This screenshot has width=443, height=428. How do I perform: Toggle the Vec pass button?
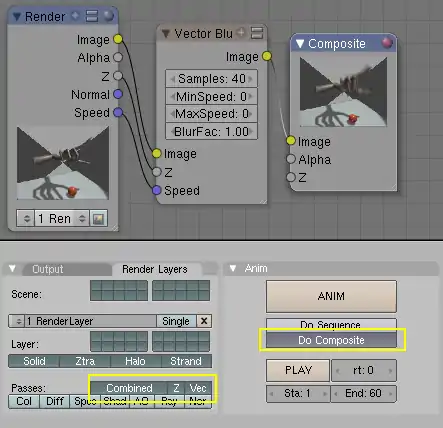tap(198, 388)
